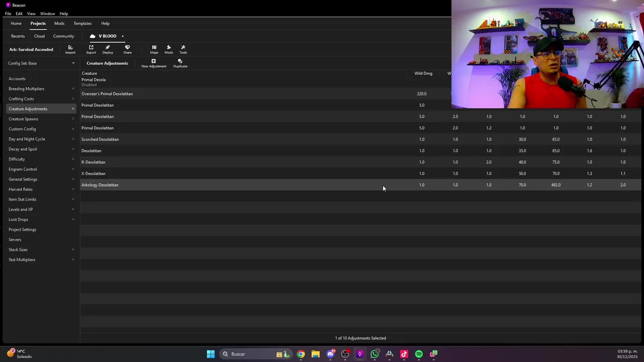Image resolution: width=644 pixels, height=362 pixels.
Task: Select Stack Sizes in the sidebar
Action: pos(41,250)
